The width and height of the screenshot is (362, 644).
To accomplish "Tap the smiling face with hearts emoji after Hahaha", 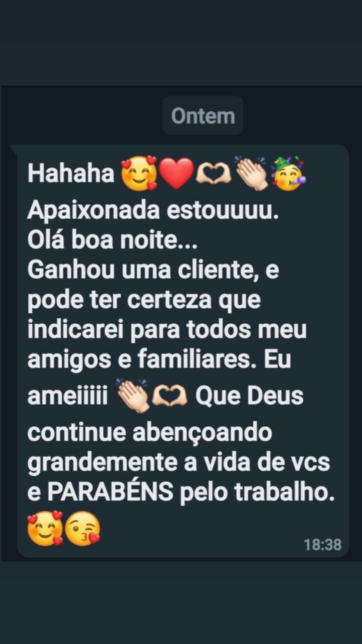I will [139, 173].
